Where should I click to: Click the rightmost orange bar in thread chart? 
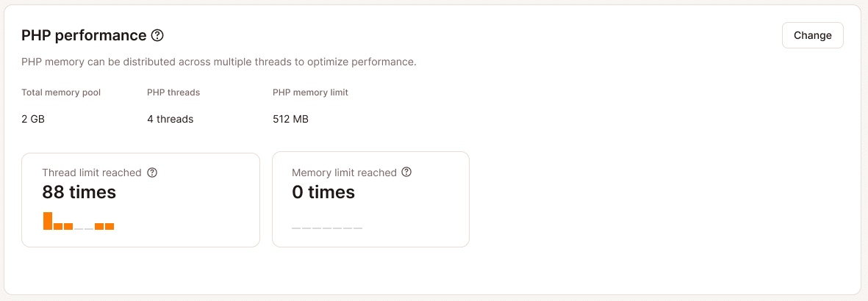(110, 226)
